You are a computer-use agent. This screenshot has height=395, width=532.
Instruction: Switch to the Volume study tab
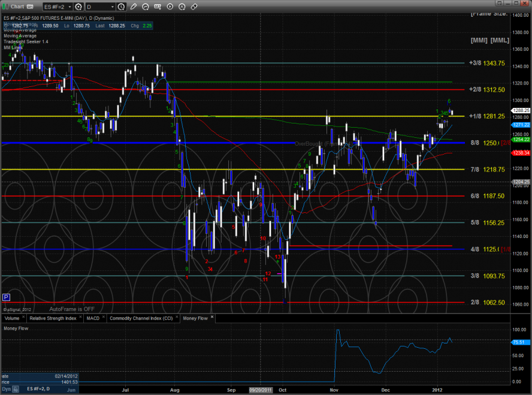(13, 318)
